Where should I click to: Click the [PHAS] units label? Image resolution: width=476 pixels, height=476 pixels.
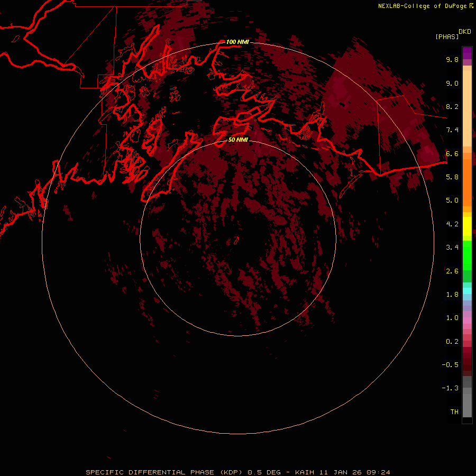[x=447, y=36]
